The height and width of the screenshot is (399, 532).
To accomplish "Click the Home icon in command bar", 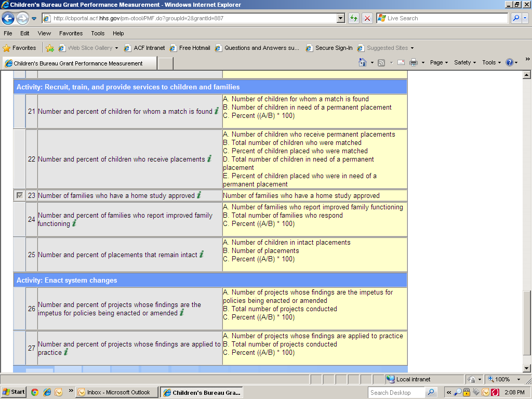I will [x=363, y=62].
